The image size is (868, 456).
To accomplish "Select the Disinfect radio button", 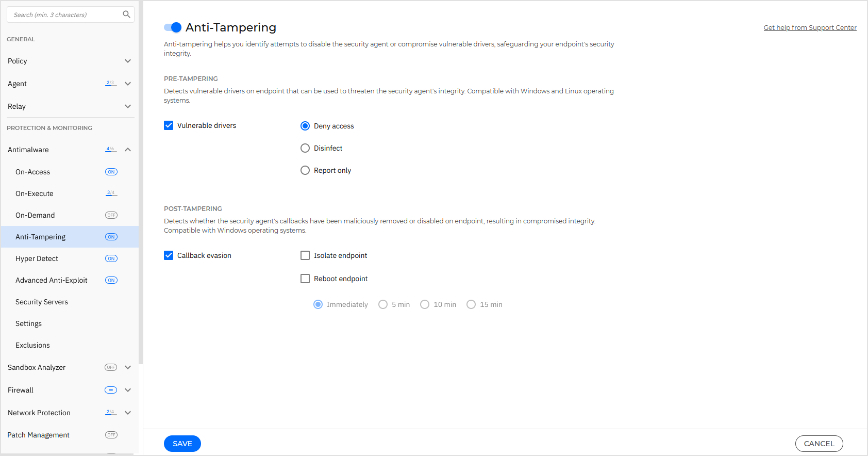I will pyautogui.click(x=305, y=148).
